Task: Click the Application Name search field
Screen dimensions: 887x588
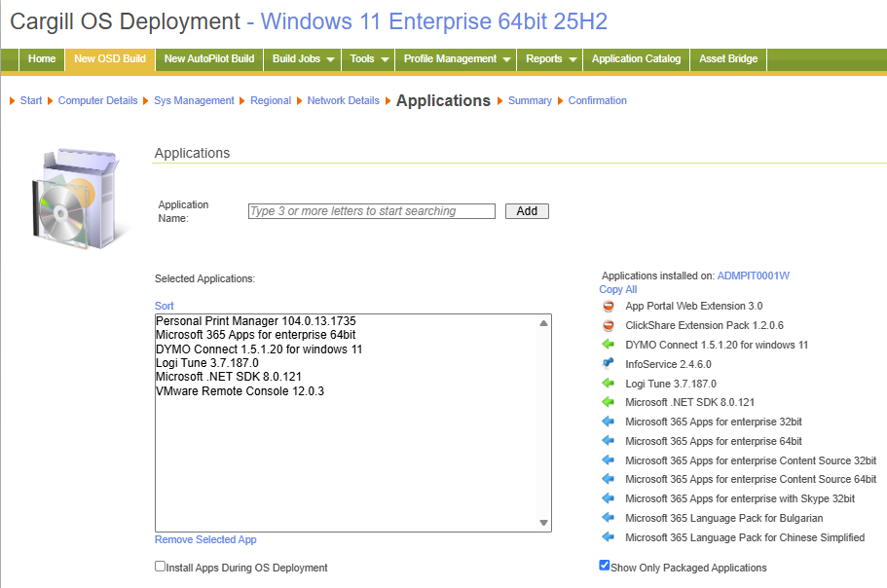Action: (x=372, y=211)
